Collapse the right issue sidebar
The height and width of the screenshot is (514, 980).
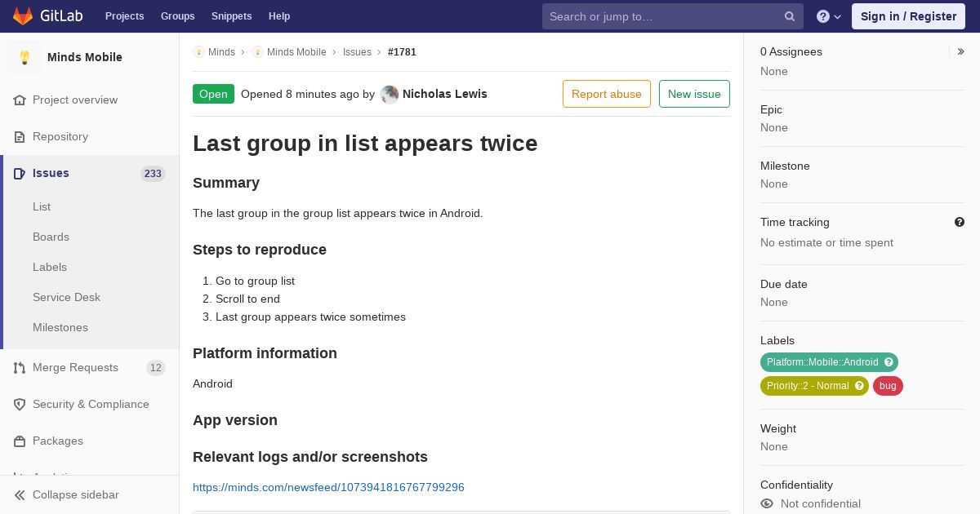[961, 51]
